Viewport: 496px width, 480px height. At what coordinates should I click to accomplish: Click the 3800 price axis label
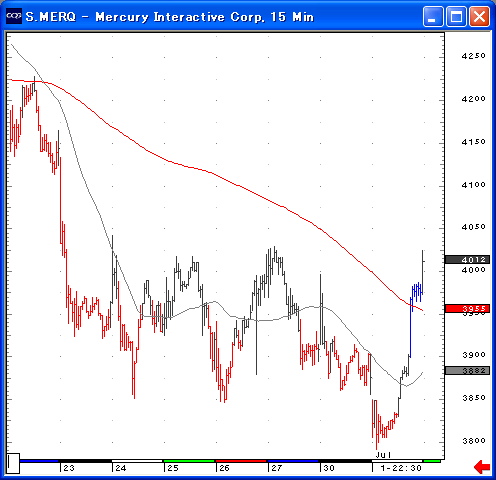tap(473, 441)
